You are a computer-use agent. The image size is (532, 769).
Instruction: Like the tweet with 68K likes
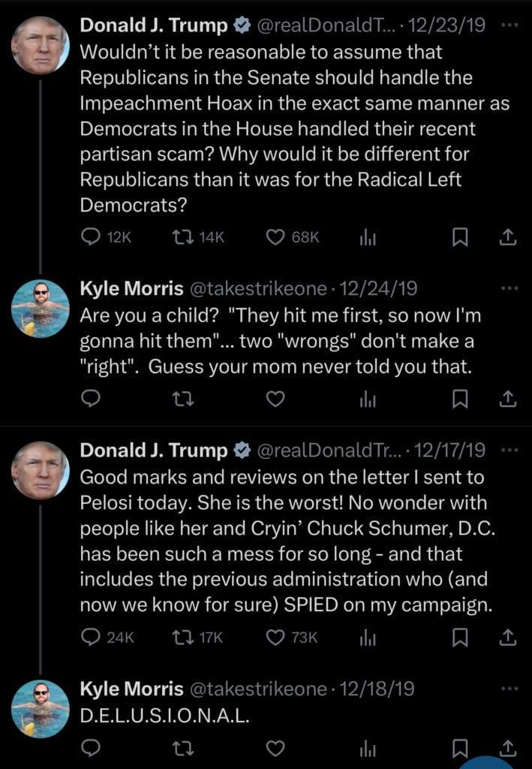(275, 237)
